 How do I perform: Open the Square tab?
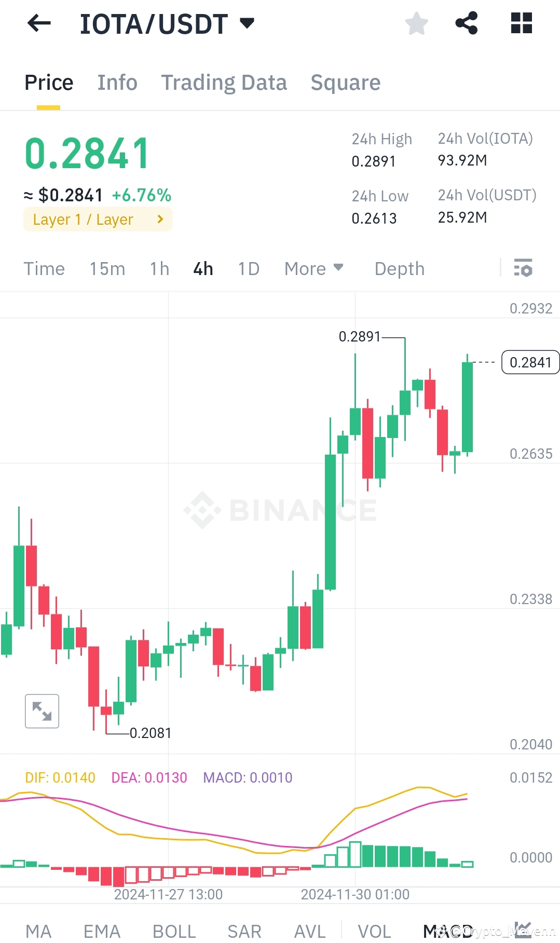pos(345,82)
